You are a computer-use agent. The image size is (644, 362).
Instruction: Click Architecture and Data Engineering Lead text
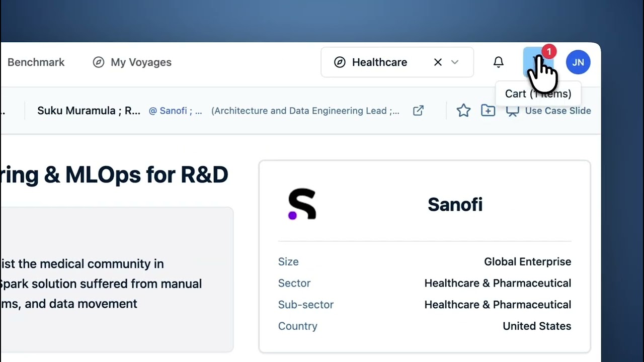tap(305, 111)
